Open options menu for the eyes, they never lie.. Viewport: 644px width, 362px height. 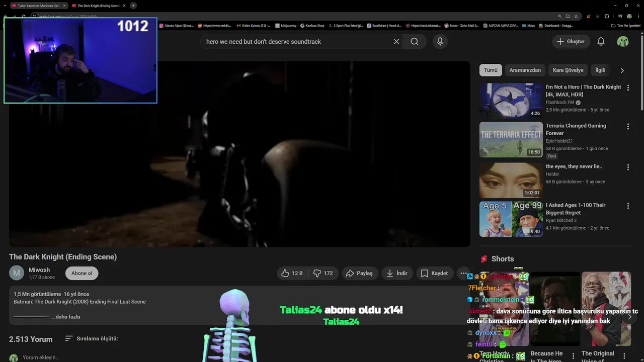coord(628,167)
